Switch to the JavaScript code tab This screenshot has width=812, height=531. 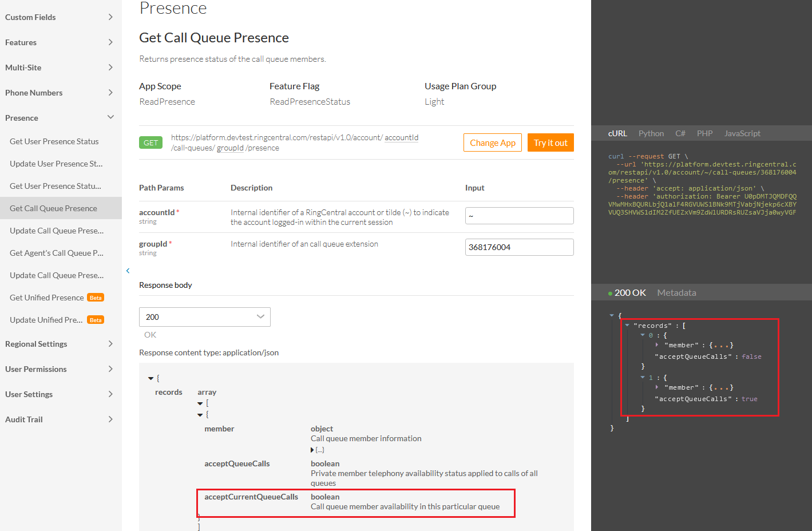(x=743, y=133)
